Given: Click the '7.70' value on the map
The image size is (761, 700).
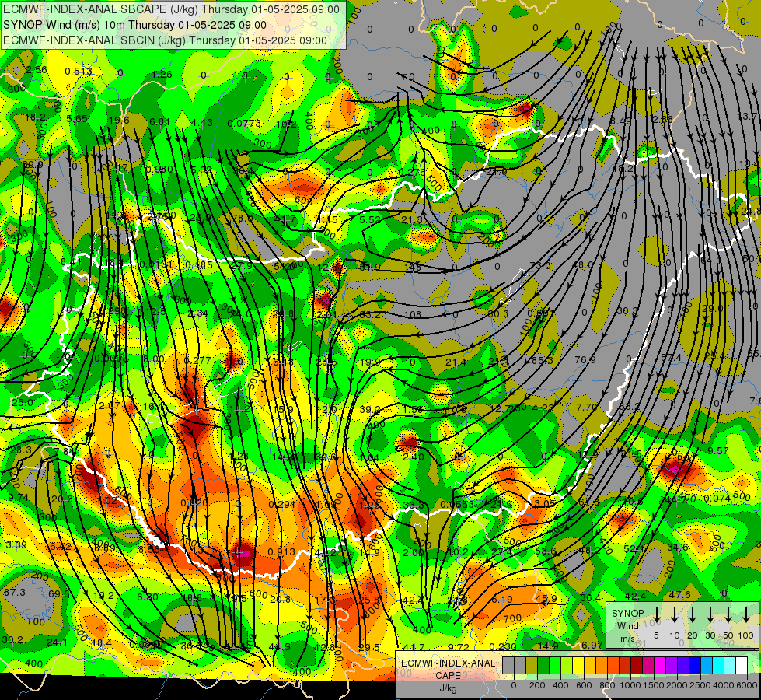Looking at the screenshot, I should tap(586, 407).
